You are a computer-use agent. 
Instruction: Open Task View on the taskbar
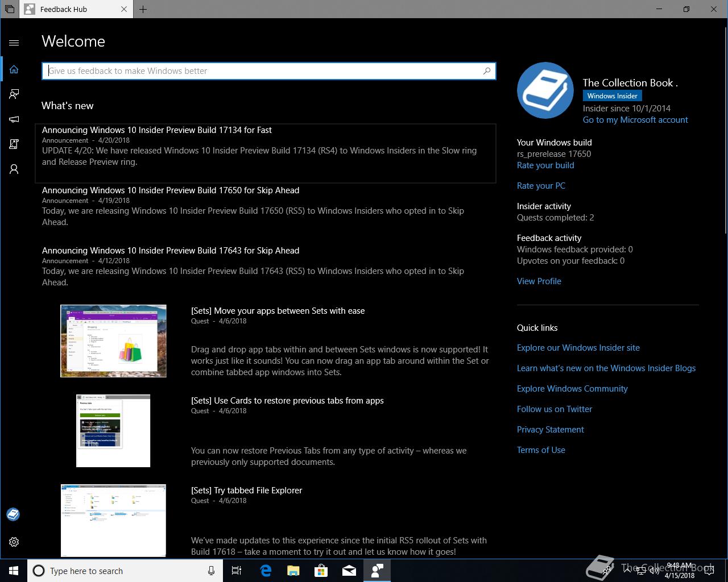237,571
